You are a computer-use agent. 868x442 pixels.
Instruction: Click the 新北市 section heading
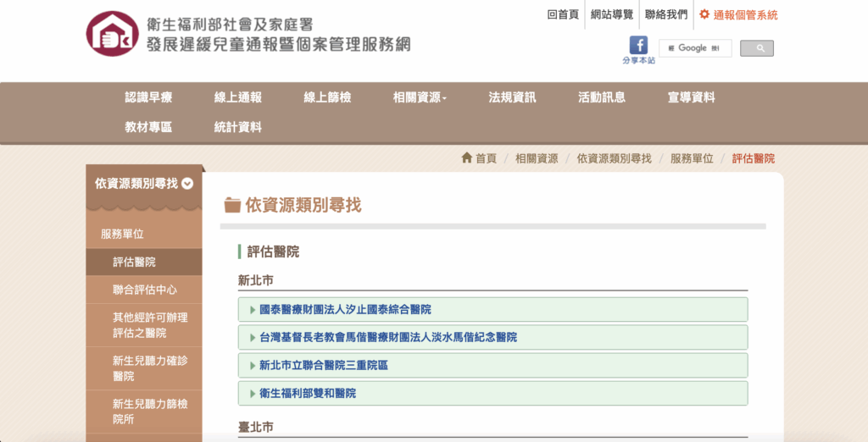point(256,280)
